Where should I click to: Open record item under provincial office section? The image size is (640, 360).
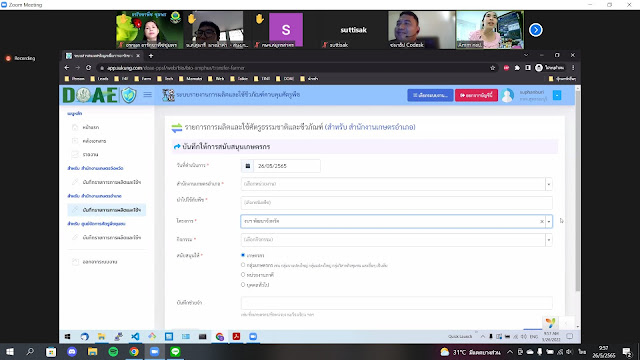107,182
